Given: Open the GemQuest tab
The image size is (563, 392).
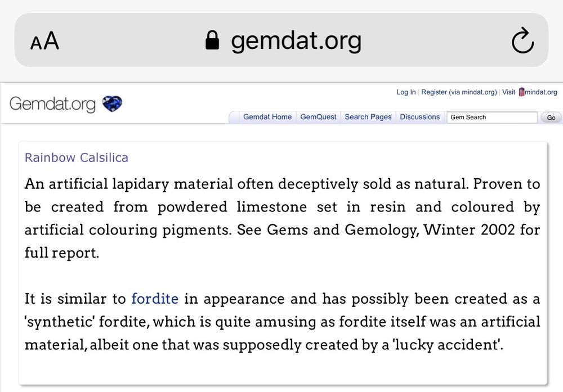Looking at the screenshot, I should coord(318,117).
